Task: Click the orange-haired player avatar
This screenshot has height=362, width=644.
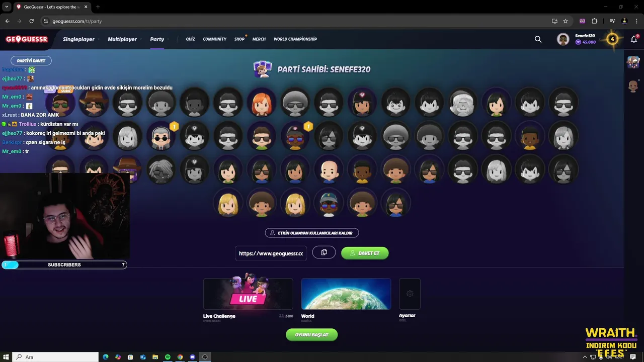Action: (262, 102)
